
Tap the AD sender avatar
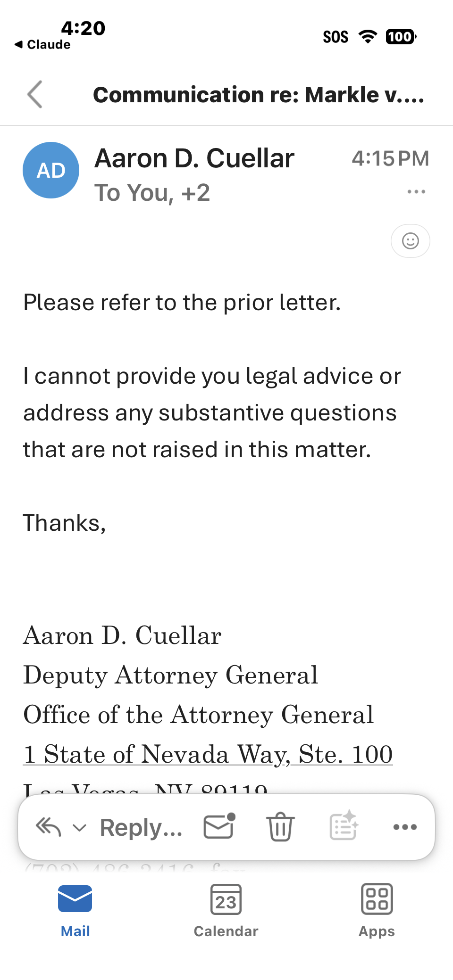coord(51,170)
